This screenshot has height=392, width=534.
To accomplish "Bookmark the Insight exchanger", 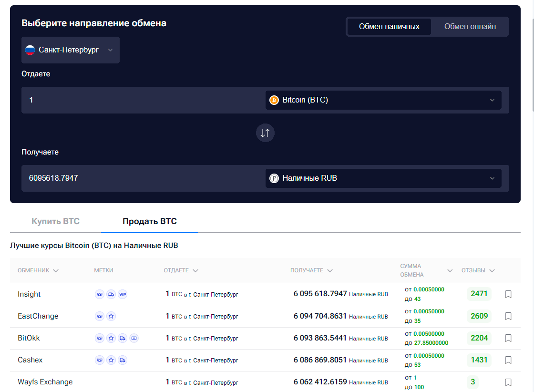I will [508, 294].
